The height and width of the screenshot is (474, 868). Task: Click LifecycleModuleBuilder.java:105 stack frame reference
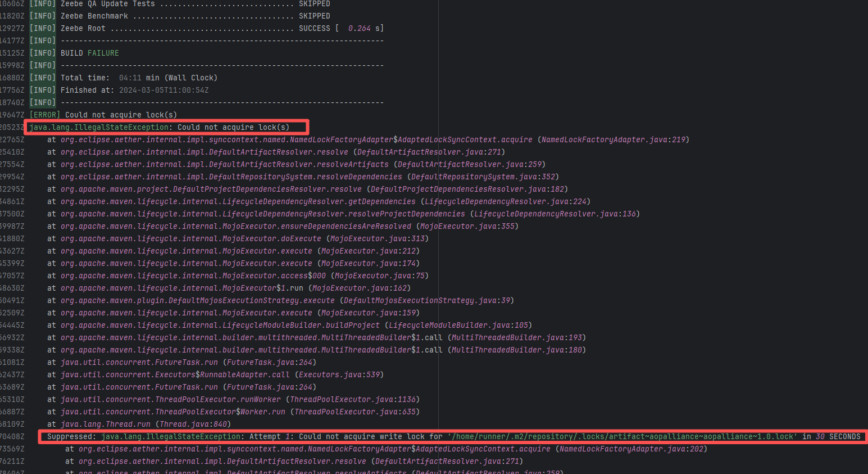coord(458,326)
